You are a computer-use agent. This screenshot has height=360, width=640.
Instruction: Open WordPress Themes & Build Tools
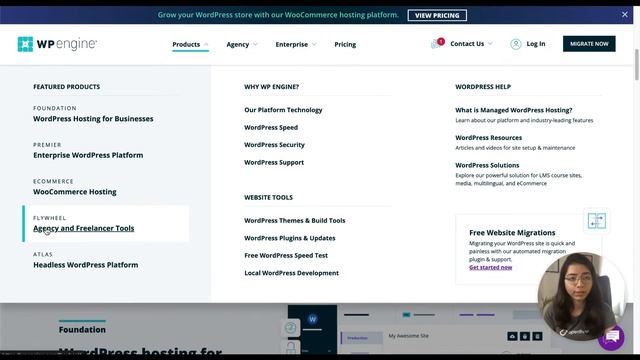click(x=295, y=220)
